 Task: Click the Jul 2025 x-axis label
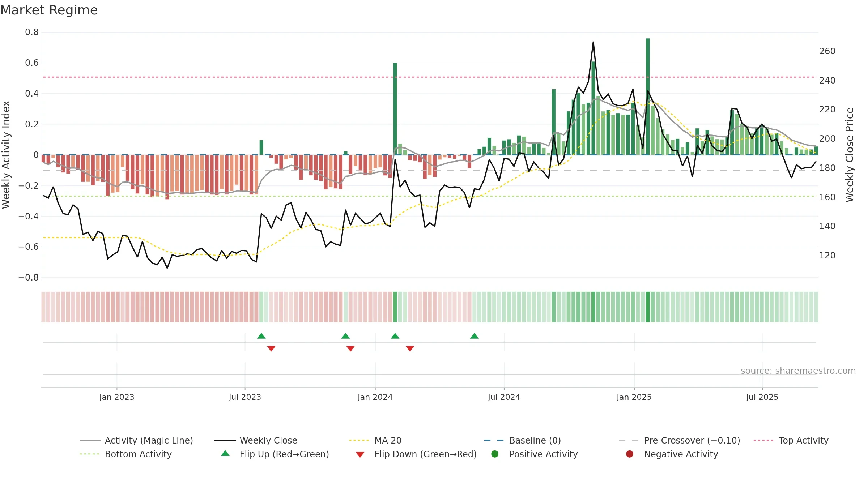(762, 397)
